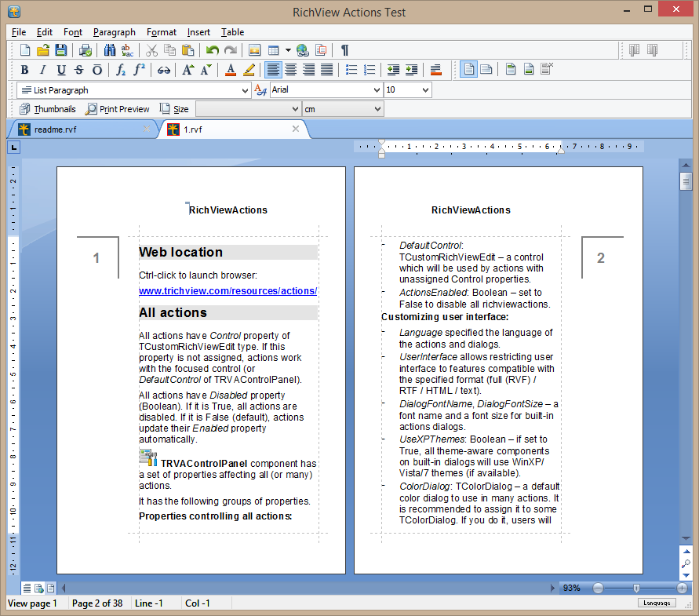Open the Paragraph menu
Viewport: 699px width, 616px height.
(x=114, y=32)
